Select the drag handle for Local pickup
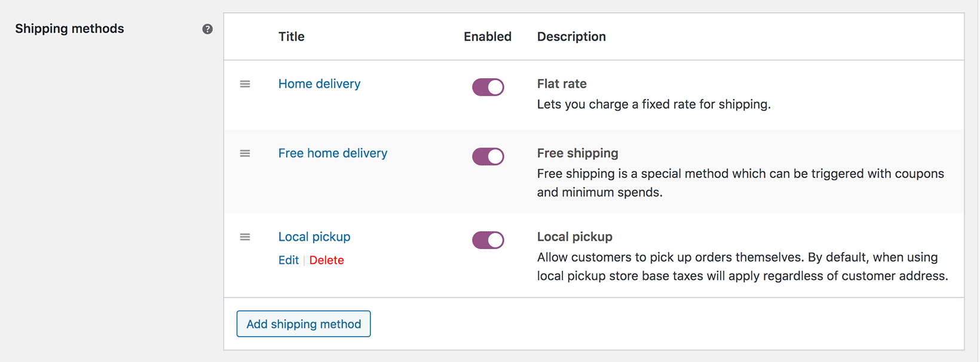The image size is (980, 362). [245, 237]
